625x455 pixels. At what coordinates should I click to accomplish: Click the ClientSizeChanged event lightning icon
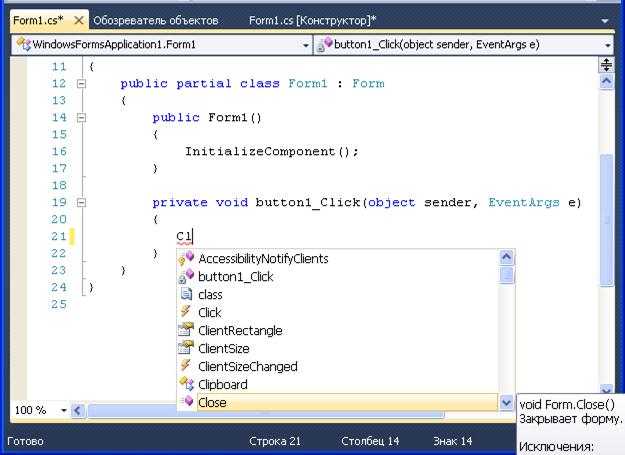pyautogui.click(x=185, y=365)
